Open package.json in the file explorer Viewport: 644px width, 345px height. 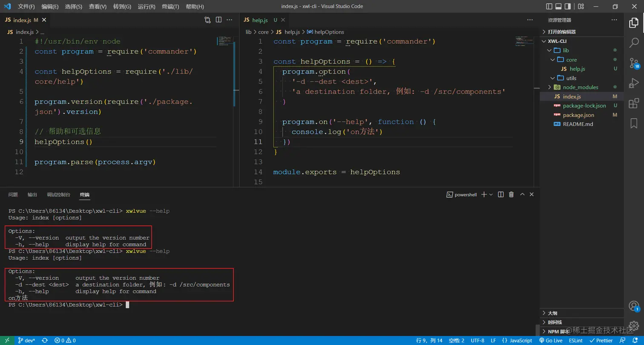tap(578, 115)
